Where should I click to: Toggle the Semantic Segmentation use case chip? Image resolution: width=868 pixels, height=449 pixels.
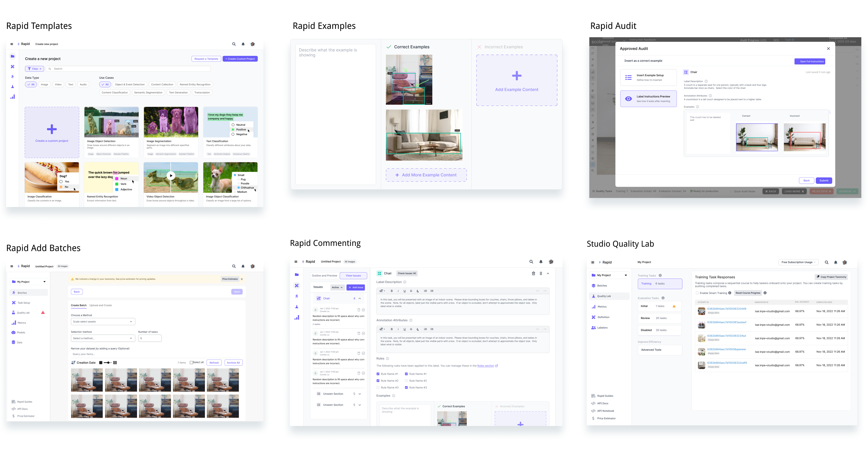tap(148, 93)
